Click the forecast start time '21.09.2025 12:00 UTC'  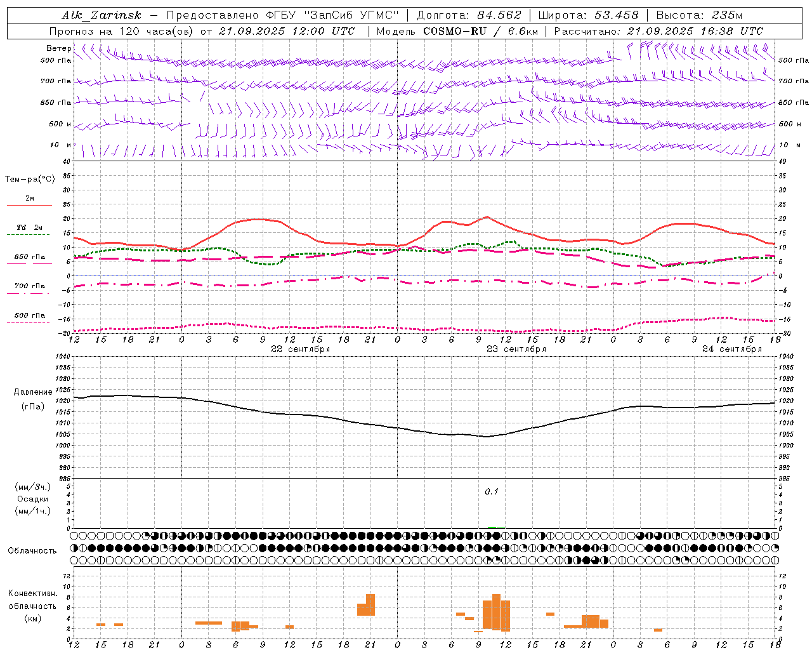(x=286, y=31)
